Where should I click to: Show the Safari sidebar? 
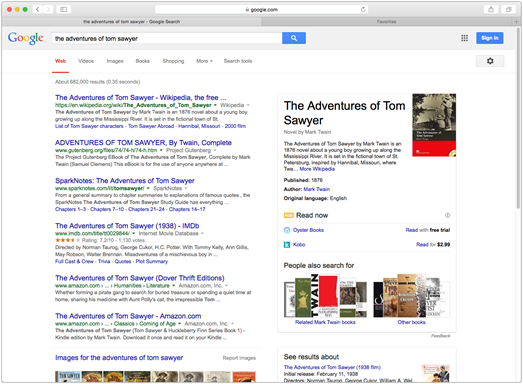tap(63, 9)
